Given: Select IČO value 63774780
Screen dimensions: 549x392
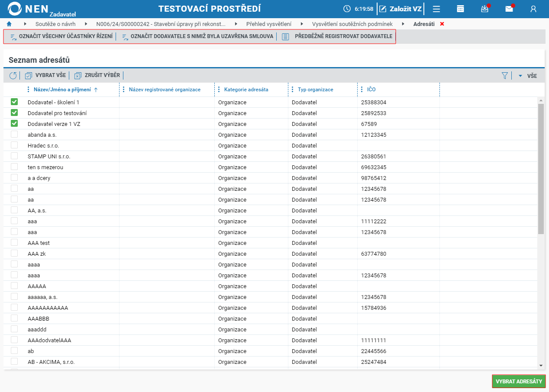Looking at the screenshot, I should [374, 254].
